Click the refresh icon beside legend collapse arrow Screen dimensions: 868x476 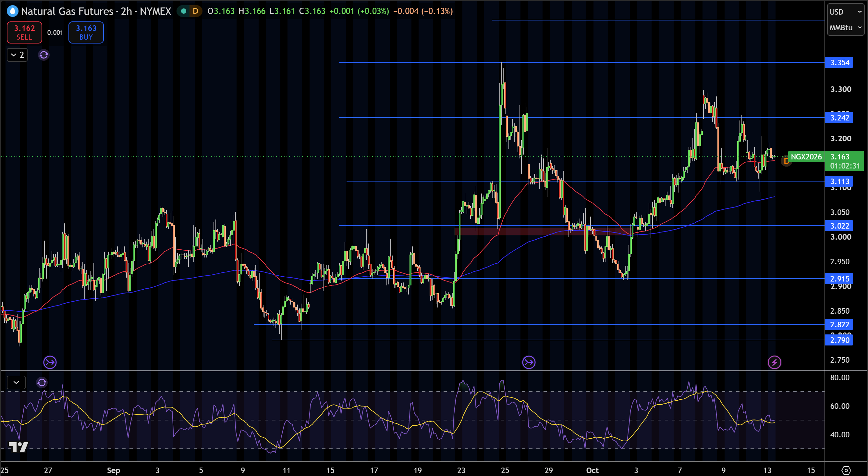(x=44, y=55)
